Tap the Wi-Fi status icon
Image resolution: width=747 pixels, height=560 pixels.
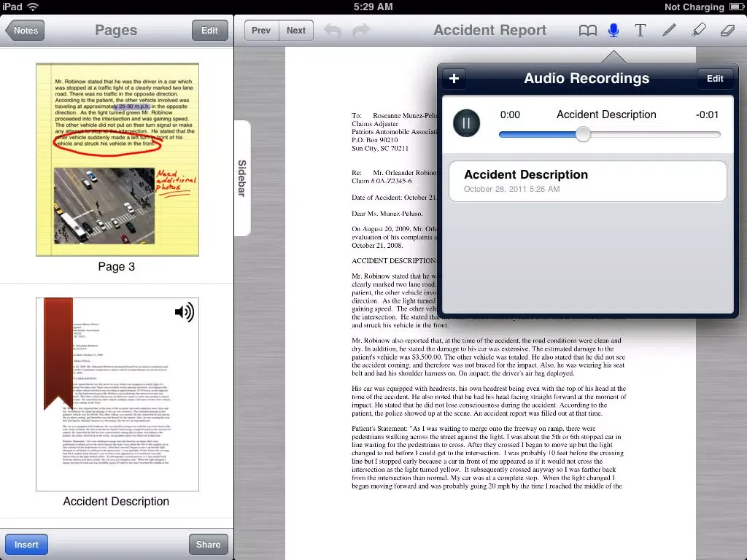coord(33,7)
